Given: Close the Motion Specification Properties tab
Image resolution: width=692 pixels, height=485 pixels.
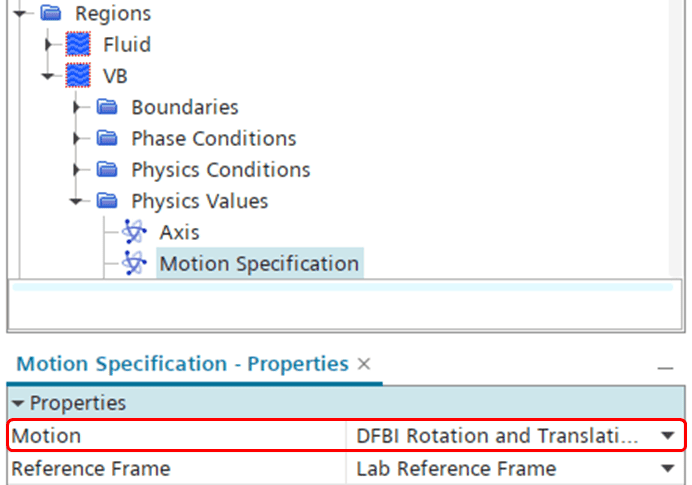Looking at the screenshot, I should 364,365.
